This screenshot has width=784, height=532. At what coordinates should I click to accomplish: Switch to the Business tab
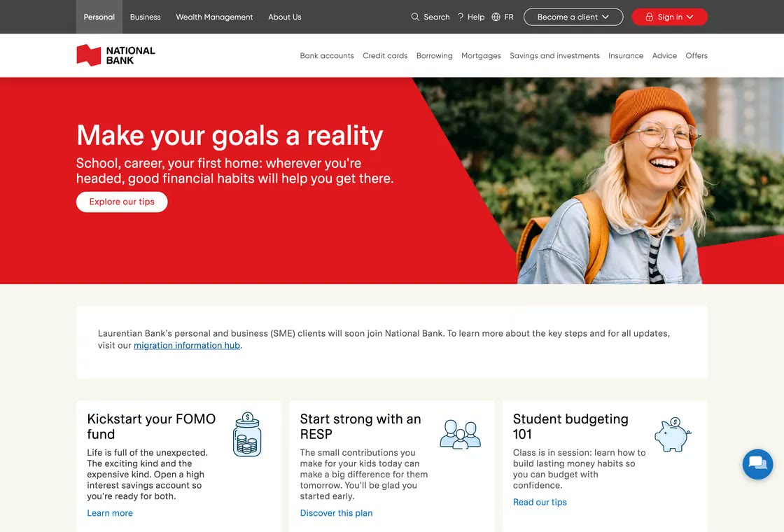tap(145, 17)
